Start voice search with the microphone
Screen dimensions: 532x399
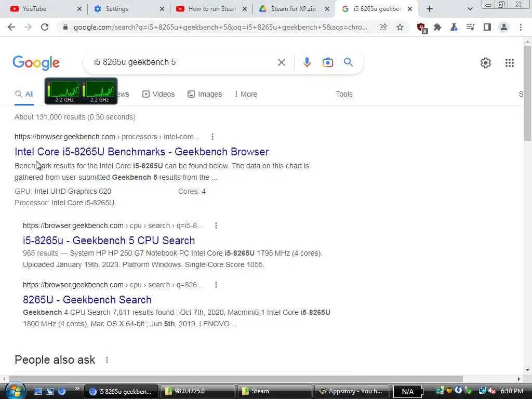[307, 62]
